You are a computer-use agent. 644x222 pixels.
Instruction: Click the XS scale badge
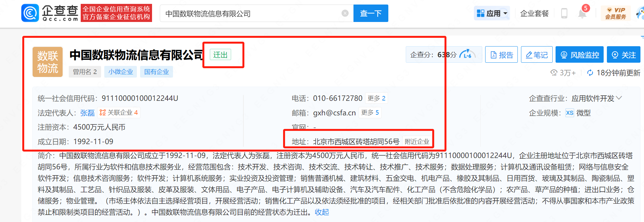click(570, 113)
